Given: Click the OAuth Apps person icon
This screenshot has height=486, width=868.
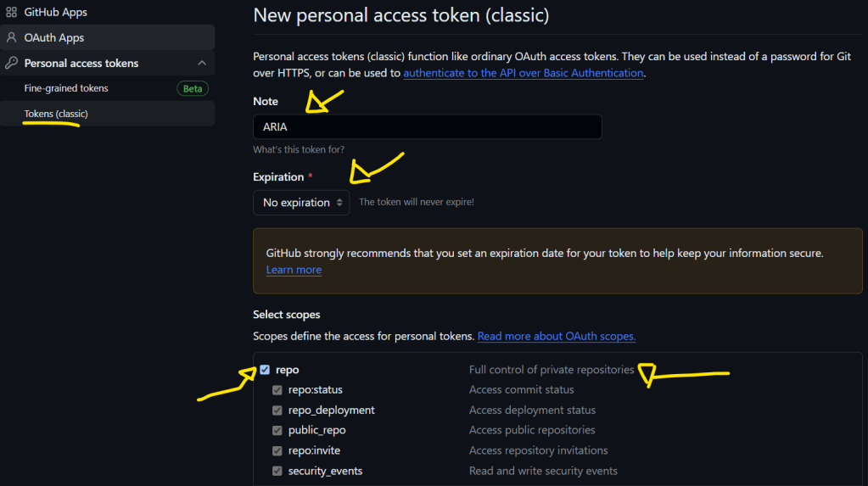Looking at the screenshot, I should tap(11, 38).
